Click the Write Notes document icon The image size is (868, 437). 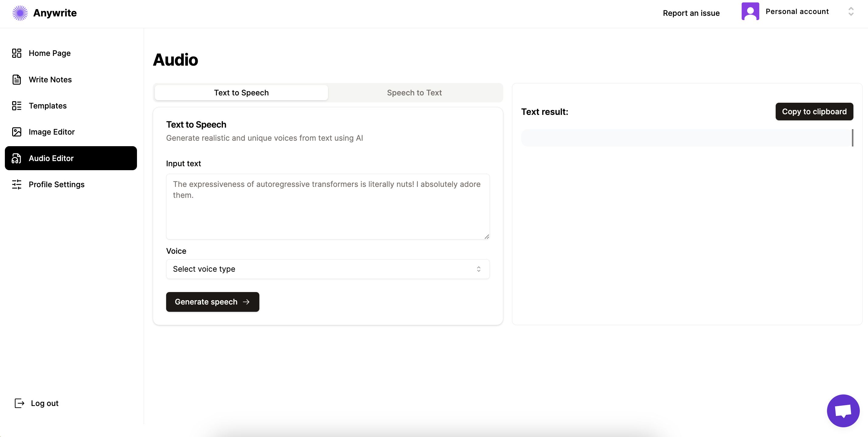[16, 80]
